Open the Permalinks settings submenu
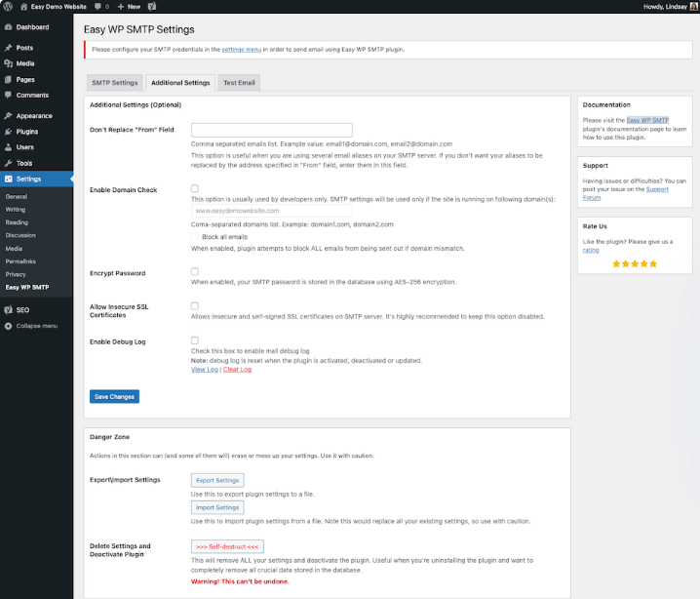Screen dimensions: 700x599 pyautogui.click(x=20, y=261)
